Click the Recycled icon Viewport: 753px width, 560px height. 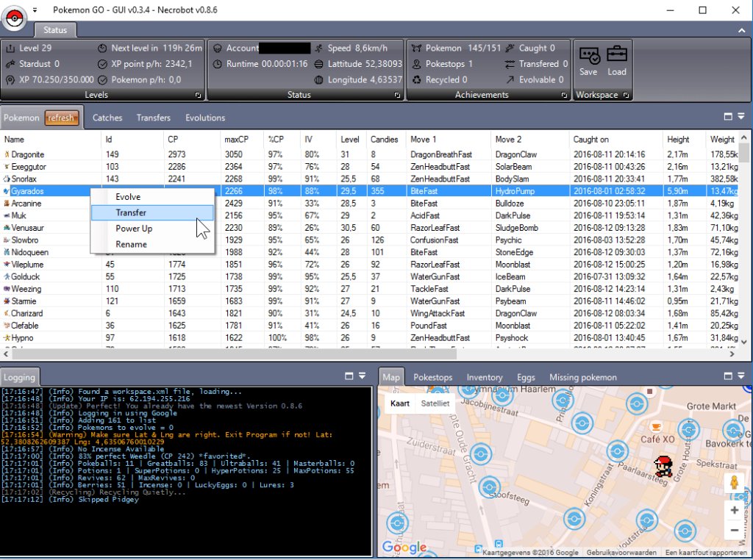point(417,79)
